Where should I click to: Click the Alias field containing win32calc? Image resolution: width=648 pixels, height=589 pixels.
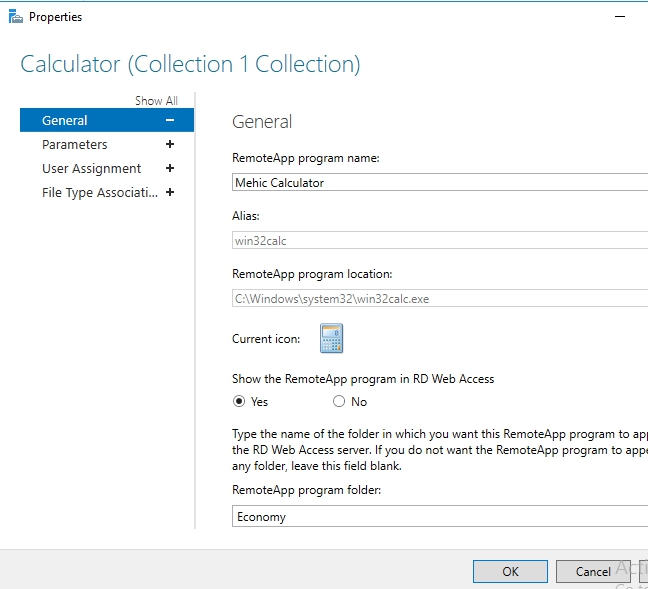(440, 240)
